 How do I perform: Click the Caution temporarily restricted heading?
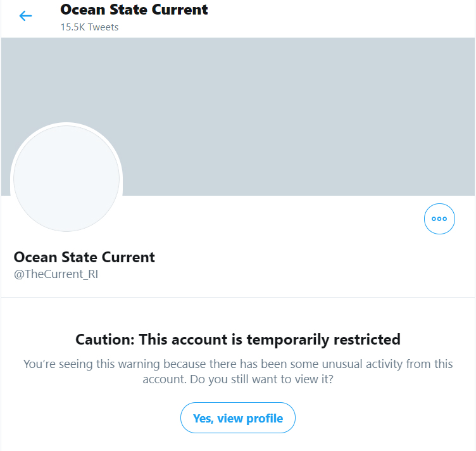click(x=238, y=340)
